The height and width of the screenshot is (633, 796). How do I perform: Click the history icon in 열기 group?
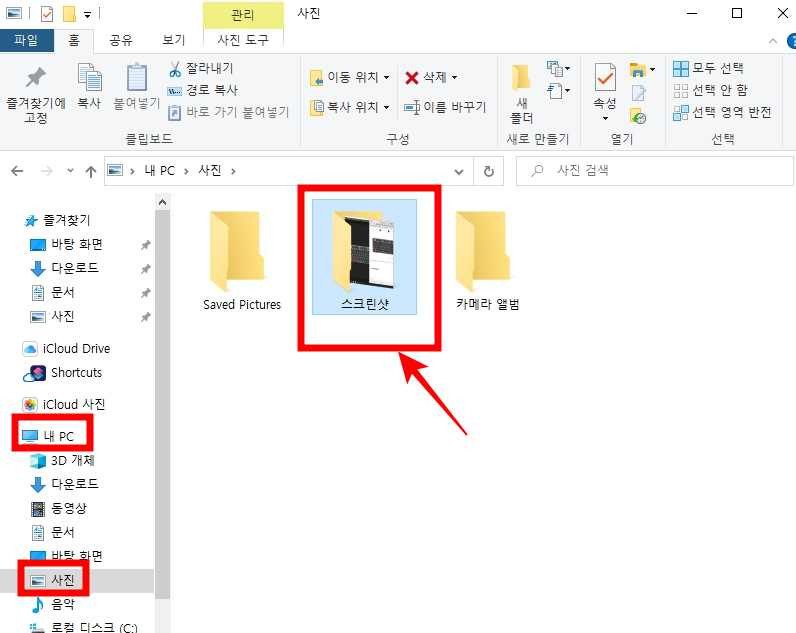[638, 116]
